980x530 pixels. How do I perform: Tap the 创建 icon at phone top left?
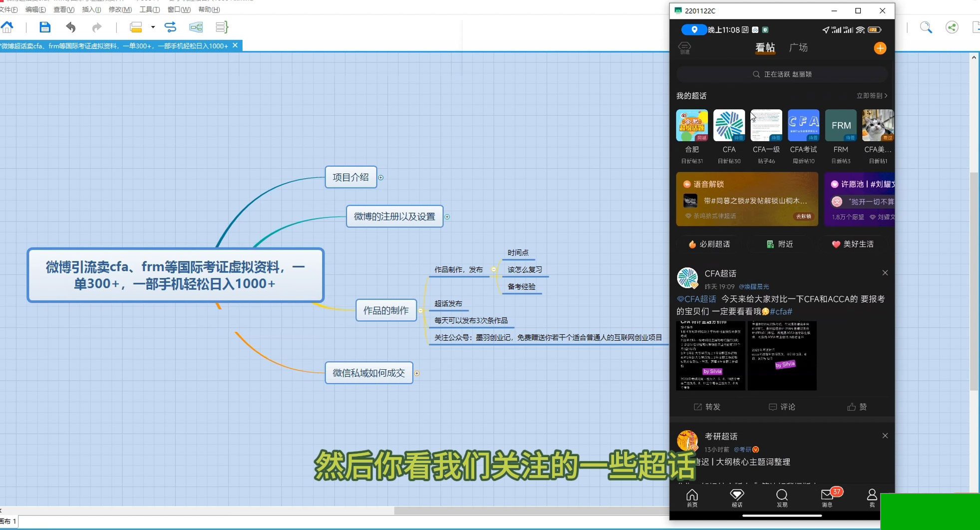click(685, 48)
